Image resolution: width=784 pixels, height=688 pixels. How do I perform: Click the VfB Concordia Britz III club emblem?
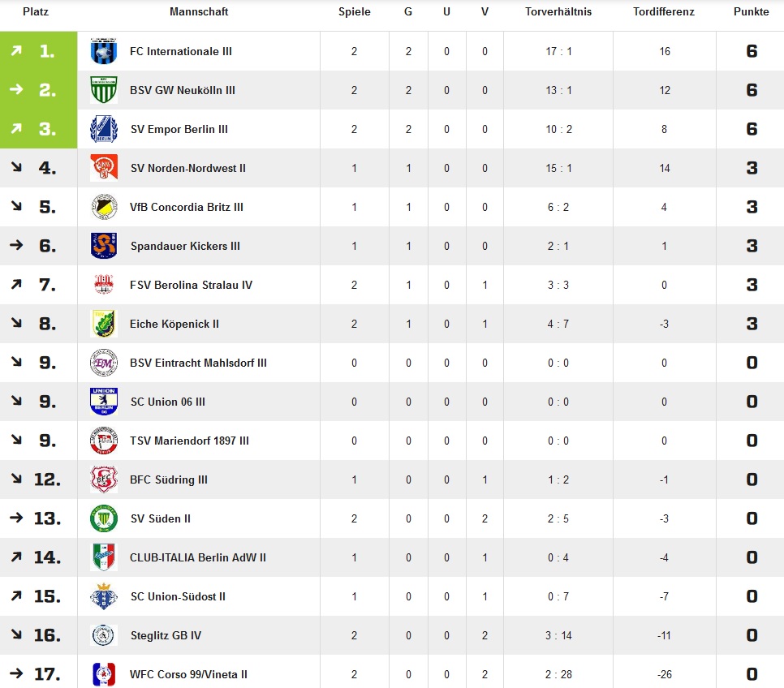104,206
